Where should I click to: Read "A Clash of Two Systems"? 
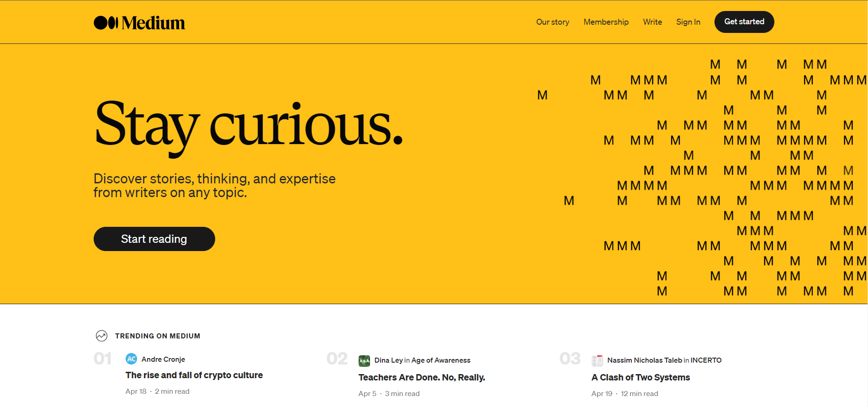(640, 377)
